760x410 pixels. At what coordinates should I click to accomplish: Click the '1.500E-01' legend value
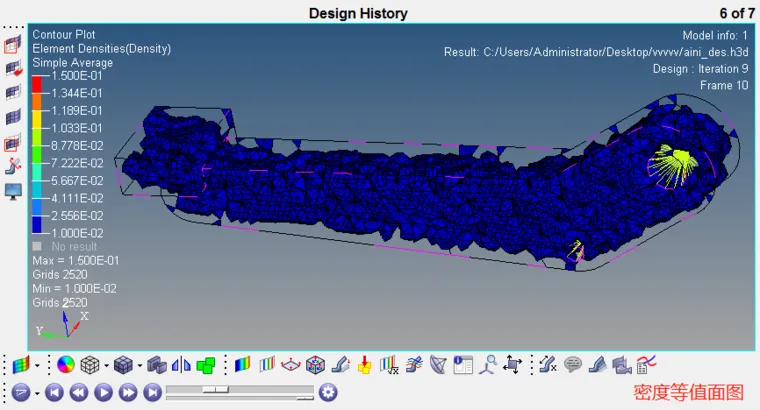point(77,76)
